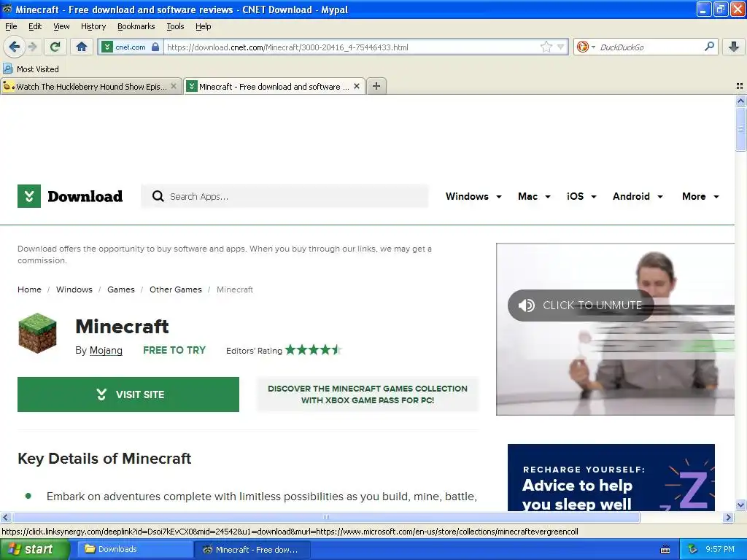Click the tab groups grid icon
The image size is (747, 560).
click(740, 86)
